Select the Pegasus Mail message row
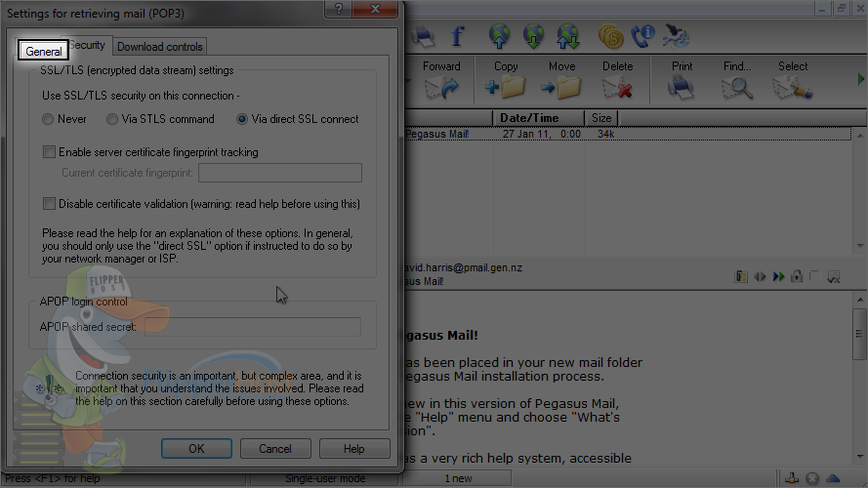868x488 pixels. click(628, 134)
